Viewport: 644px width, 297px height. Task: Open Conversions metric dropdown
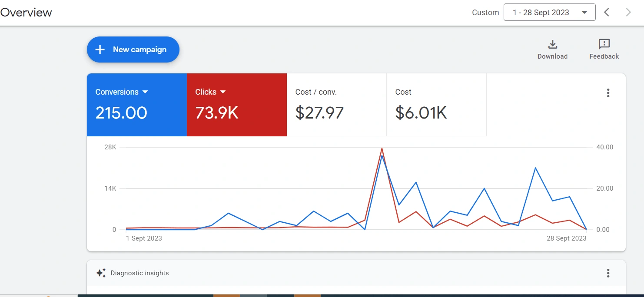click(x=122, y=92)
